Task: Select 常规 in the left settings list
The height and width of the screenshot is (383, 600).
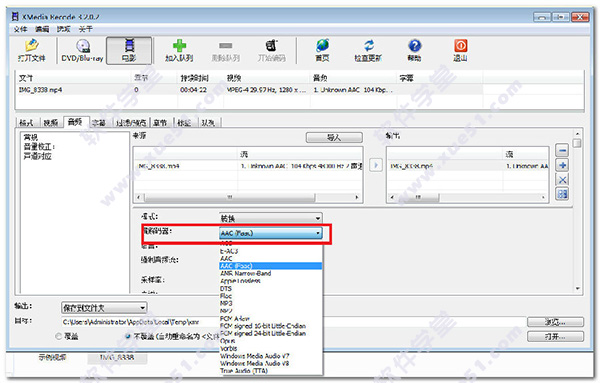Action: (x=31, y=137)
